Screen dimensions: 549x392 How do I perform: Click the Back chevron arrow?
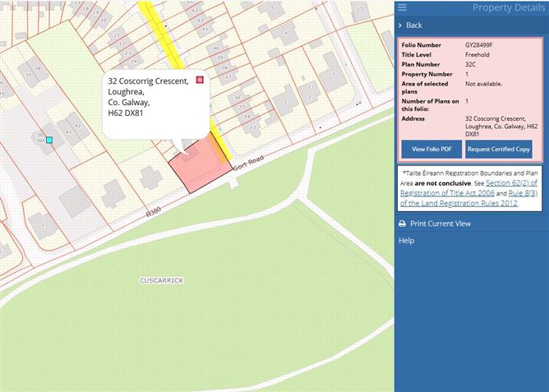click(400, 25)
